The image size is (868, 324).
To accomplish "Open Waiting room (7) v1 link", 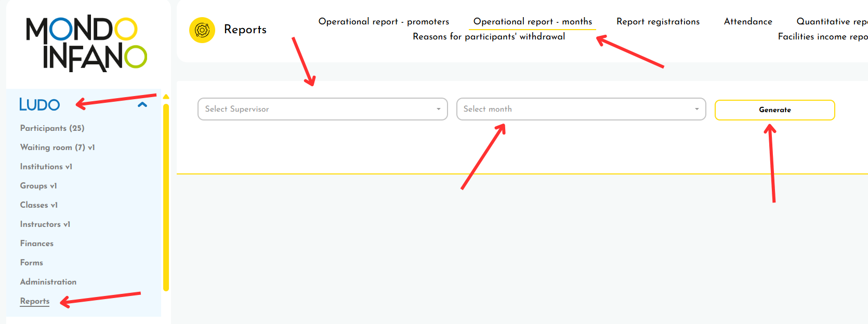I will 57,147.
